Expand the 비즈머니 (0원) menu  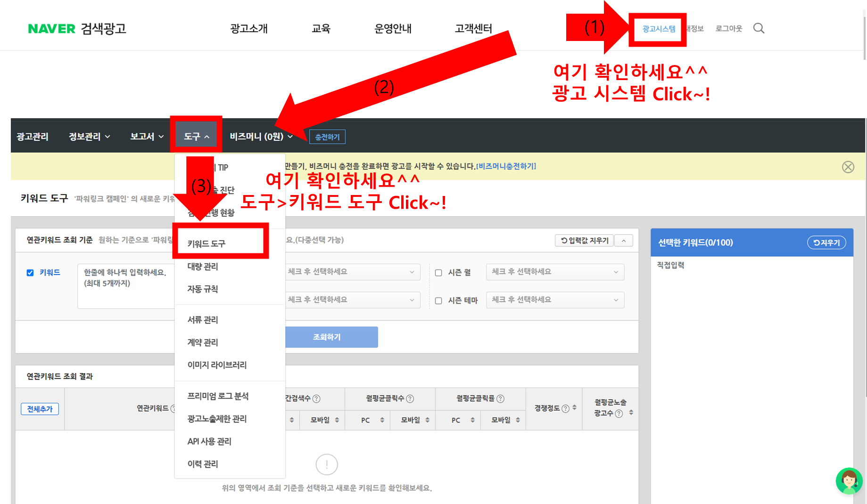click(x=261, y=137)
